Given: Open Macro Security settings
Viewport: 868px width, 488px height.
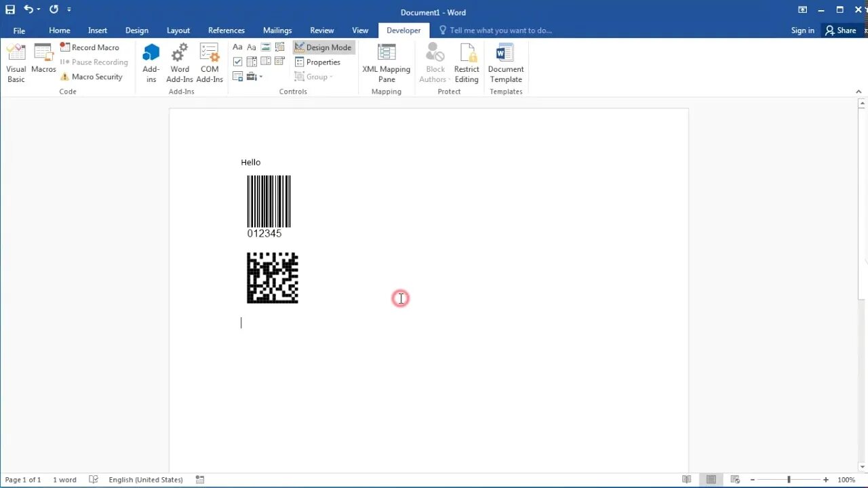Looking at the screenshot, I should pos(91,77).
